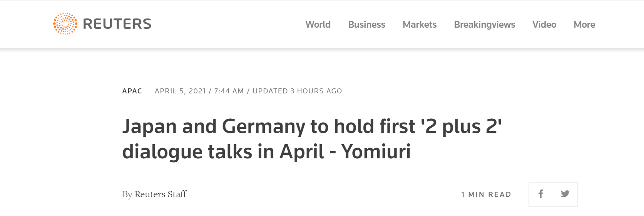Click the word Yomiuri in headline

pyautogui.click(x=376, y=151)
